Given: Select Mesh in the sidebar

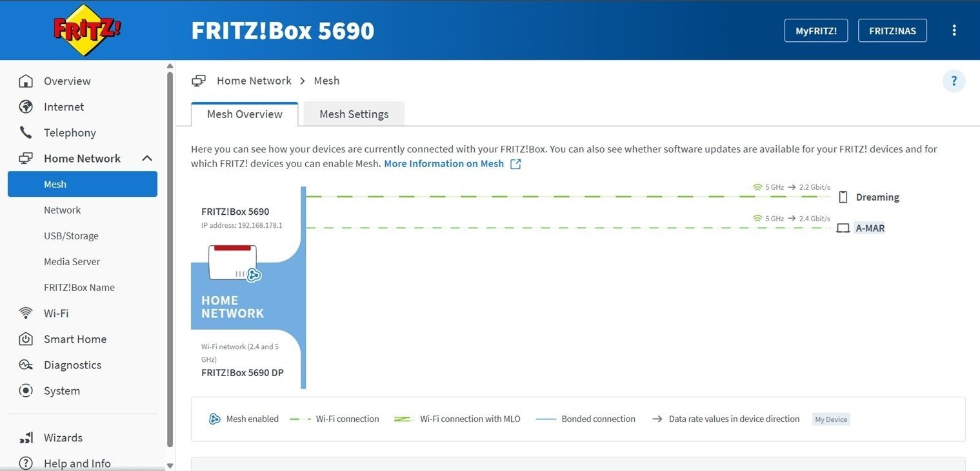Looking at the screenshot, I should 83,184.
